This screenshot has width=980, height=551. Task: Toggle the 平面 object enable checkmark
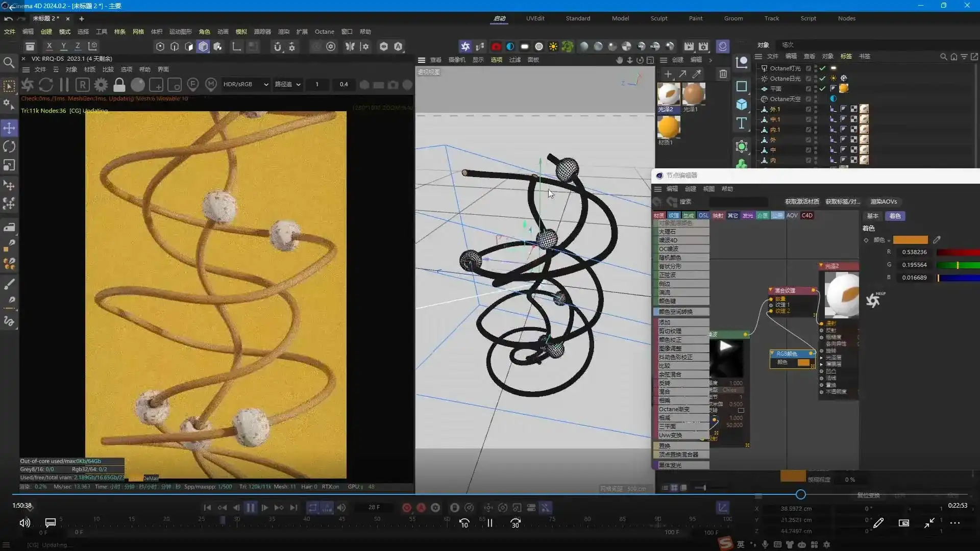tap(822, 89)
